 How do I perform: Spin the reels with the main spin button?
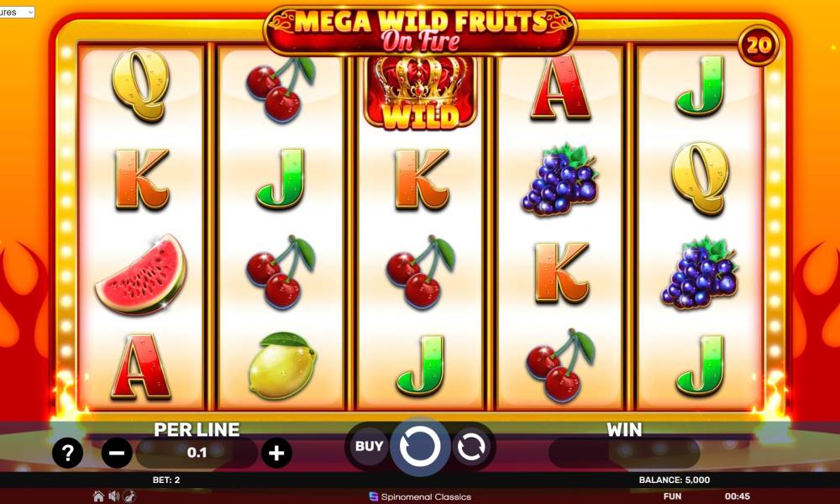(420, 447)
